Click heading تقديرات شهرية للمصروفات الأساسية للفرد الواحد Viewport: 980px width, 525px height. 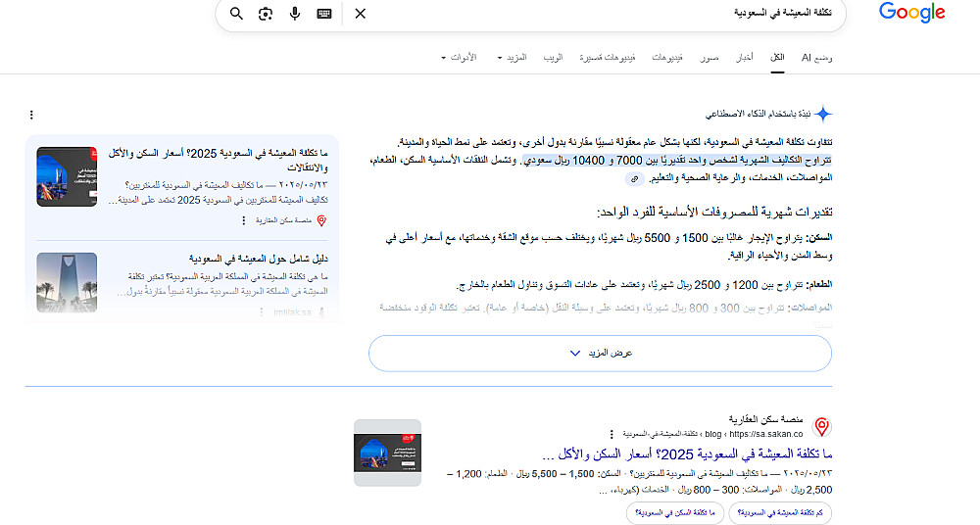click(714, 212)
